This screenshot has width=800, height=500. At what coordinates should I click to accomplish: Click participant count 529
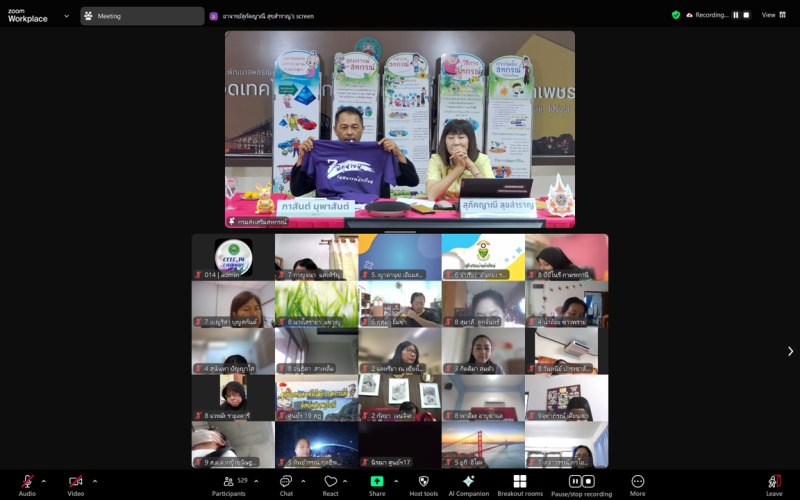point(242,481)
